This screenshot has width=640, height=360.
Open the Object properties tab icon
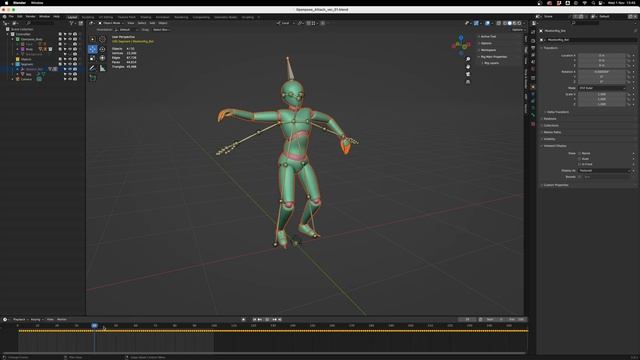point(533,87)
